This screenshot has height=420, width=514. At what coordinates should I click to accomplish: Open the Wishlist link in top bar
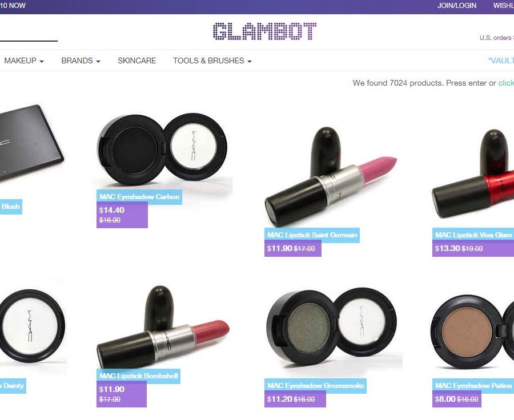point(504,6)
